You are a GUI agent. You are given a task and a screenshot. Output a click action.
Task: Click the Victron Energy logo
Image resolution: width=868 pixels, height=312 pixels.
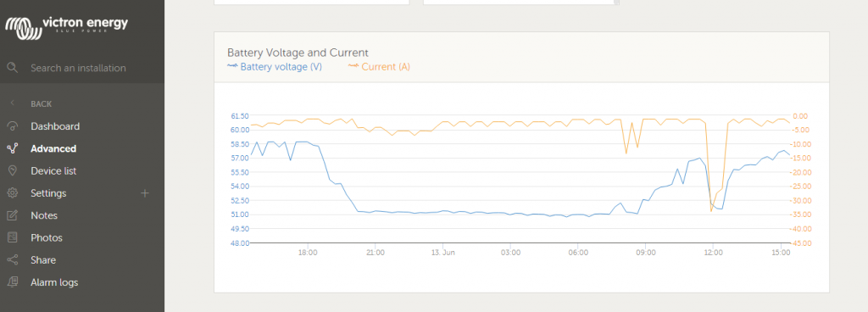point(66,28)
